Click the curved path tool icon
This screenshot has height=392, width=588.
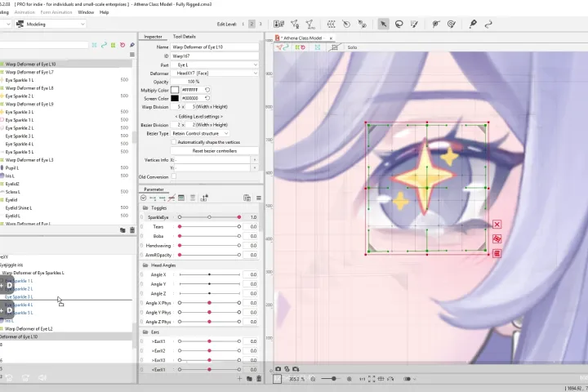[x=488, y=24]
